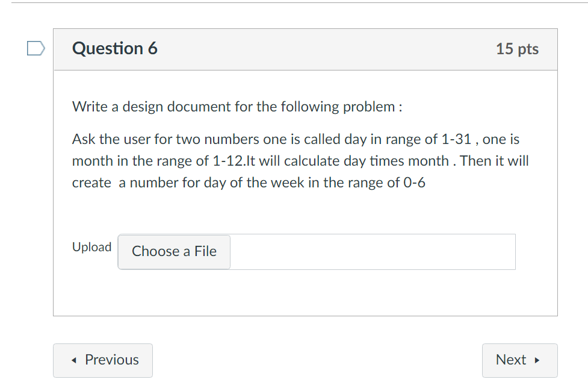This screenshot has width=588, height=385.
Task: Go to the Previous question
Action: [103, 360]
